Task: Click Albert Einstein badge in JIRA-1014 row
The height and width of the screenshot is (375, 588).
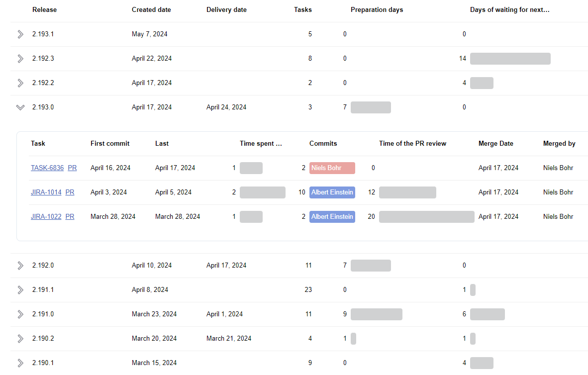Action: click(x=332, y=192)
